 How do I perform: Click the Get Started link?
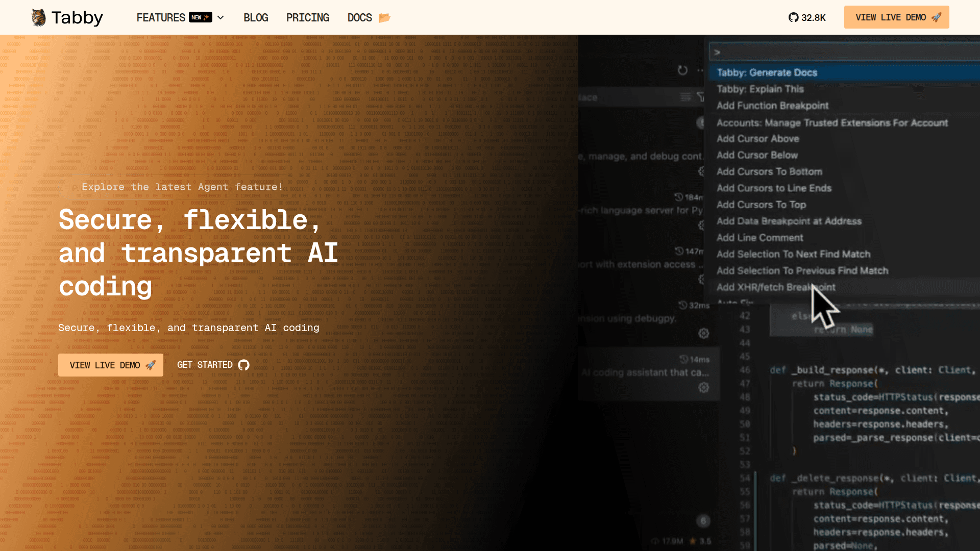coord(205,365)
